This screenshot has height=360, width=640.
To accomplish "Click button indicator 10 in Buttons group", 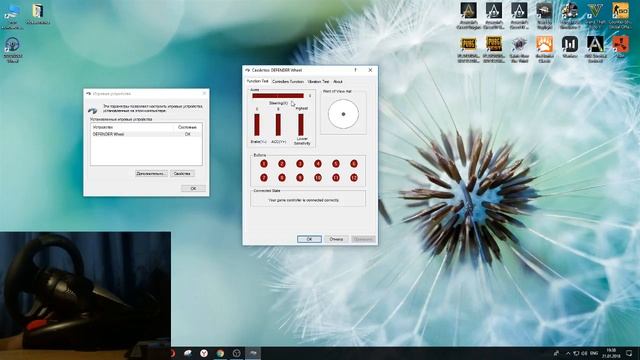I will 318,178.
